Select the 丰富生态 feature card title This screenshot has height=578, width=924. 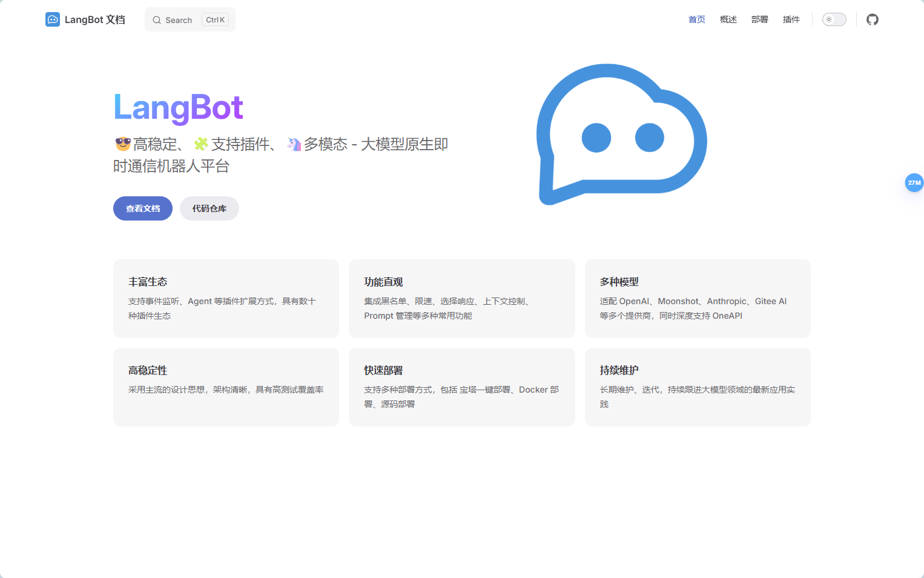tap(148, 282)
